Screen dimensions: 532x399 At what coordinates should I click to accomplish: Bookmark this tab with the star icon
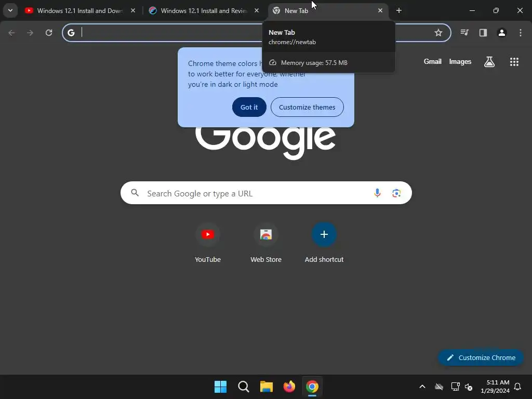[438, 33]
